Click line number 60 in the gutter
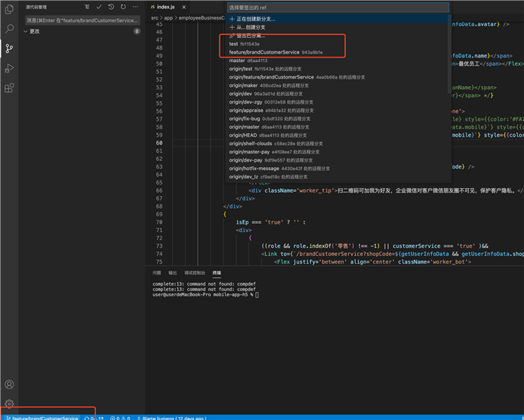 click(x=159, y=143)
